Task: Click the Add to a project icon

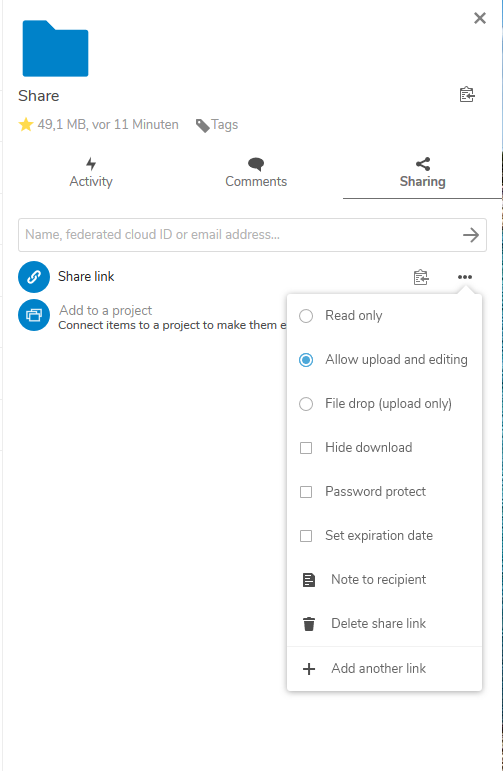Action: pos(34,315)
